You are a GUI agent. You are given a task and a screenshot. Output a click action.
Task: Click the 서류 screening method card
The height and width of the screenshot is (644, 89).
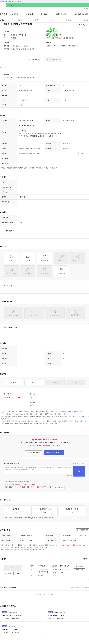pos(13,382)
